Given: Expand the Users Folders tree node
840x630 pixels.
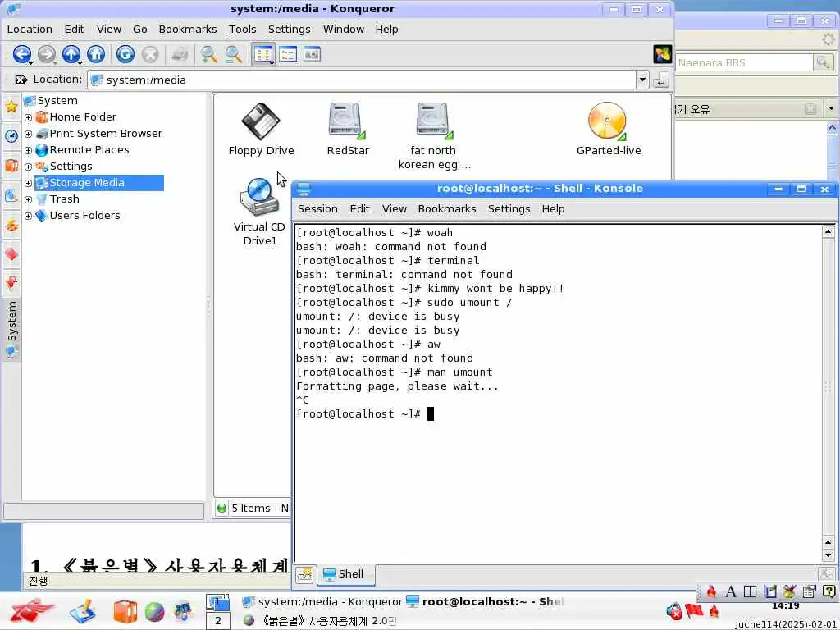Looking at the screenshot, I should [29, 217].
